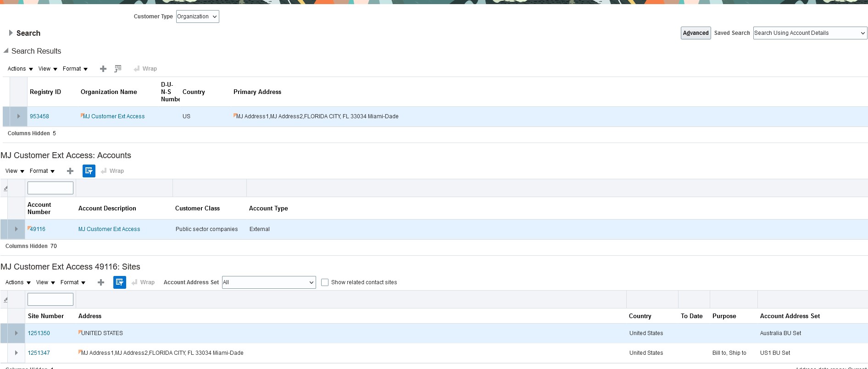
Task: Collapse the Search Results section
Action: coord(6,51)
